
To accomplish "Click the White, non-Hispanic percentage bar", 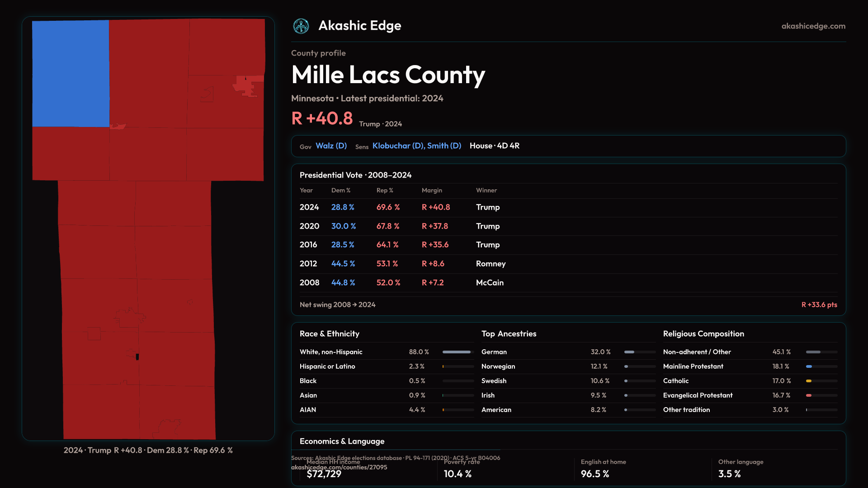I will (x=458, y=352).
